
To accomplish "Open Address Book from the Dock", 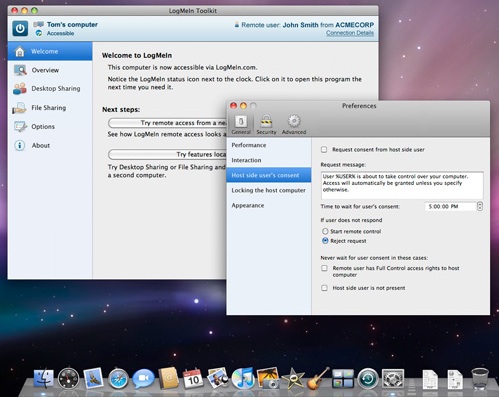I will coord(168,378).
